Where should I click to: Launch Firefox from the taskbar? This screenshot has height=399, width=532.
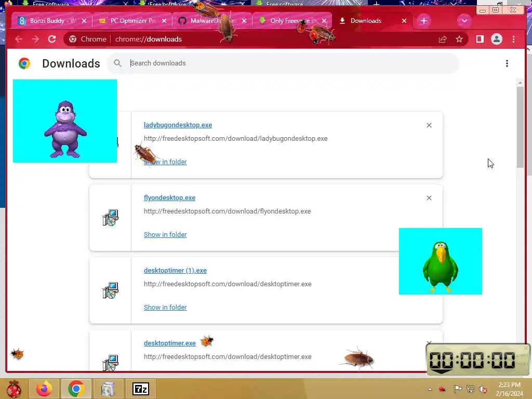44,389
